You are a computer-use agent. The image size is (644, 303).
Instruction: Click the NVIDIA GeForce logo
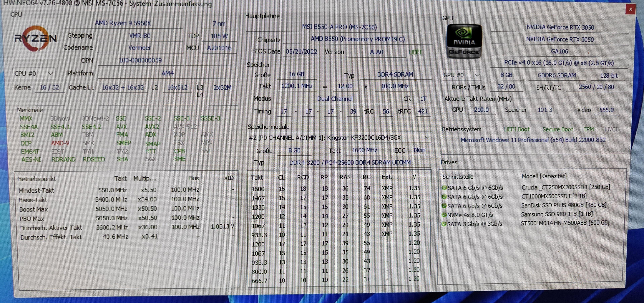tap(464, 41)
